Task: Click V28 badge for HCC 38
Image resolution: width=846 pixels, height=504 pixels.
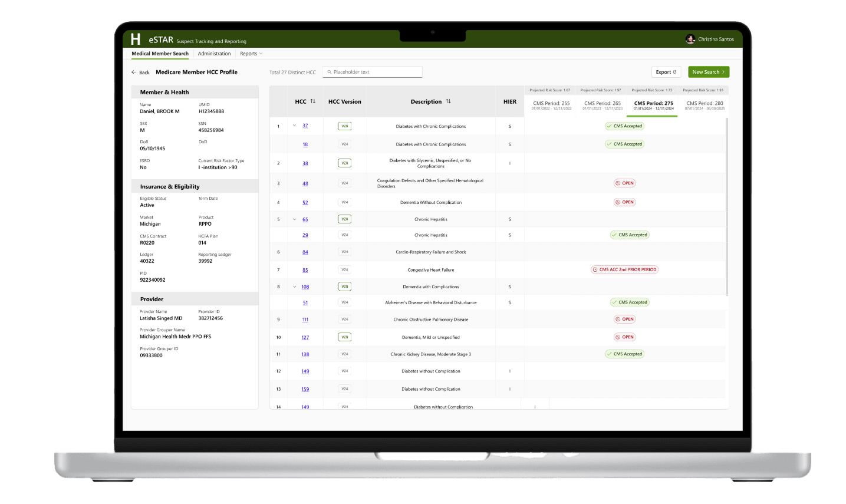Action: 345,163
